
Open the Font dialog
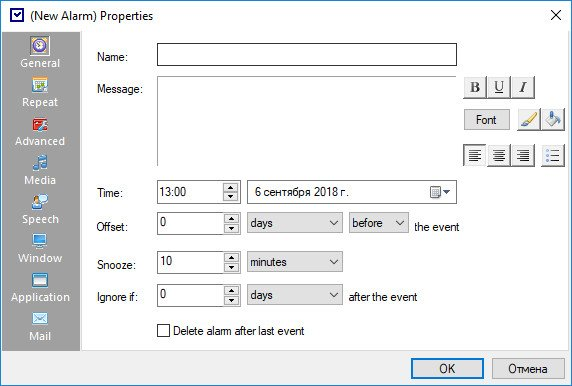pyautogui.click(x=487, y=120)
